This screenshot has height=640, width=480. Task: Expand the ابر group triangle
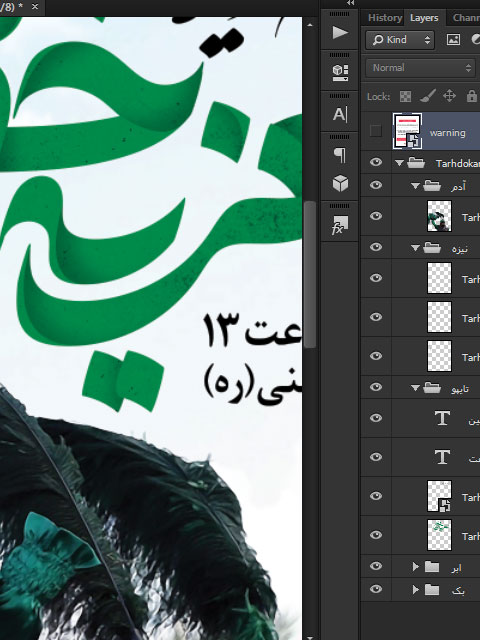416,567
